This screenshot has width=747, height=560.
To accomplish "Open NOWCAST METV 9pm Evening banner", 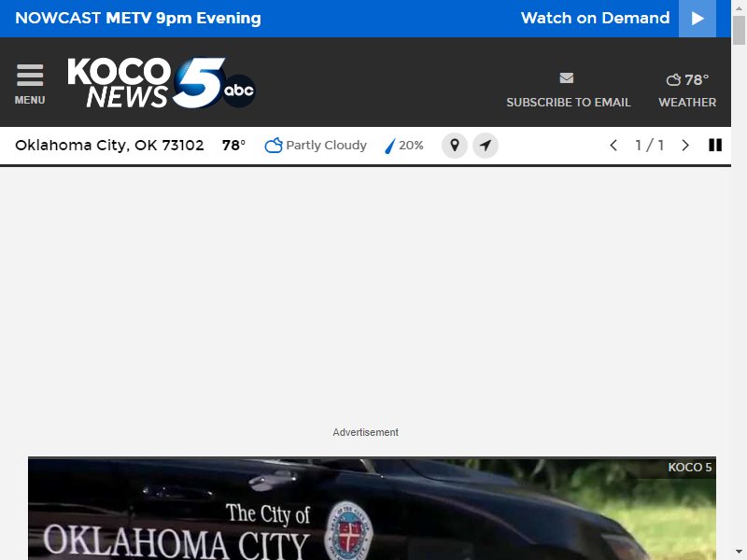I will point(138,18).
